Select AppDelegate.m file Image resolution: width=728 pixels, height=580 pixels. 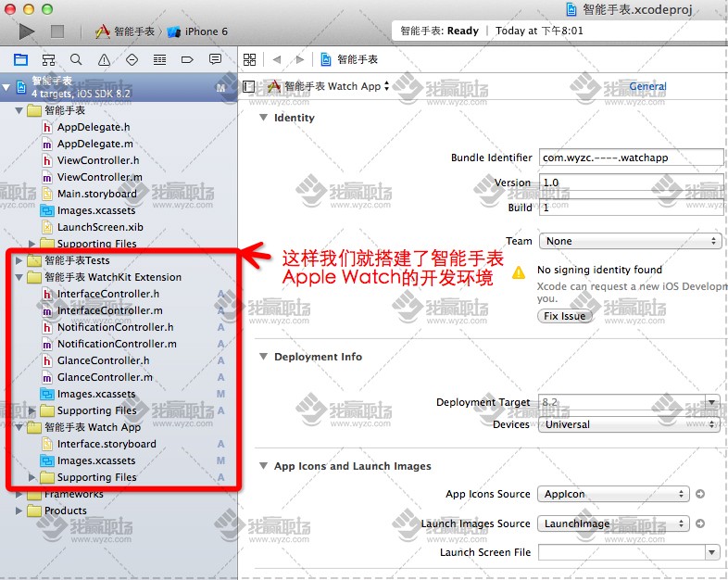click(94, 144)
